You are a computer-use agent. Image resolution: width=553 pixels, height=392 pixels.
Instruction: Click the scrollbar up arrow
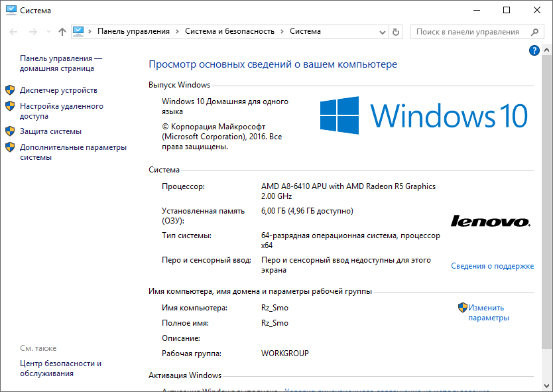click(x=546, y=50)
